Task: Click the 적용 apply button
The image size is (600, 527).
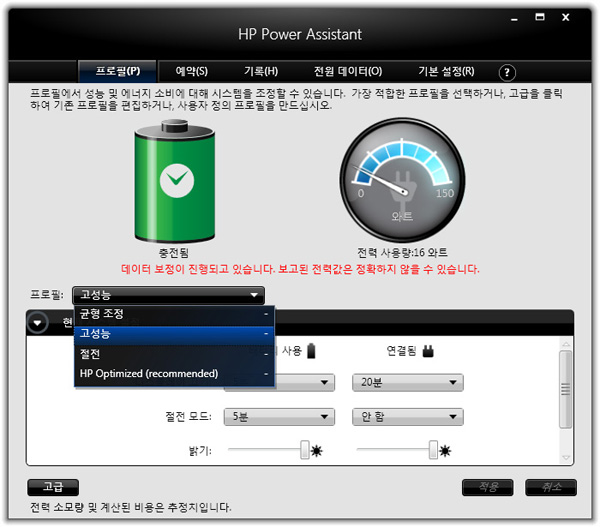Action: [488, 488]
